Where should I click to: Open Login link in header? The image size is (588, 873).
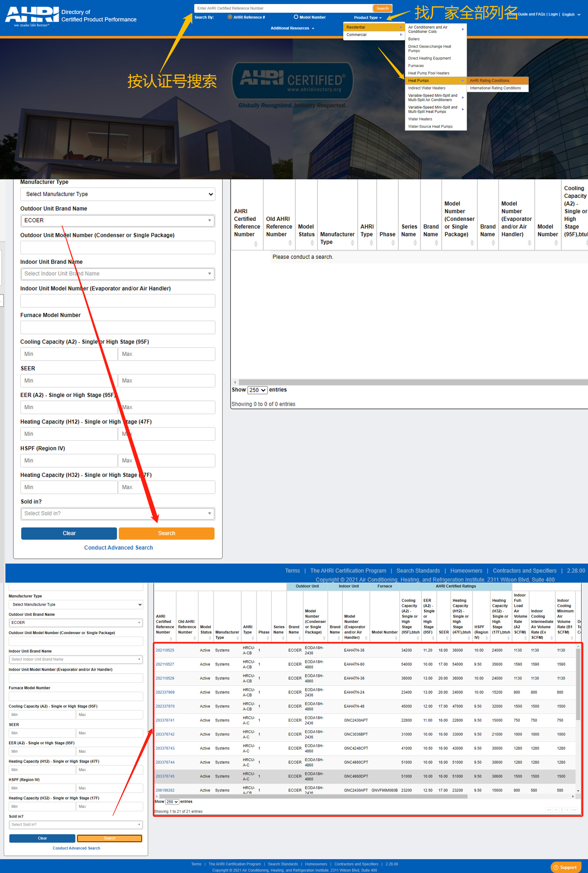pyautogui.click(x=553, y=14)
